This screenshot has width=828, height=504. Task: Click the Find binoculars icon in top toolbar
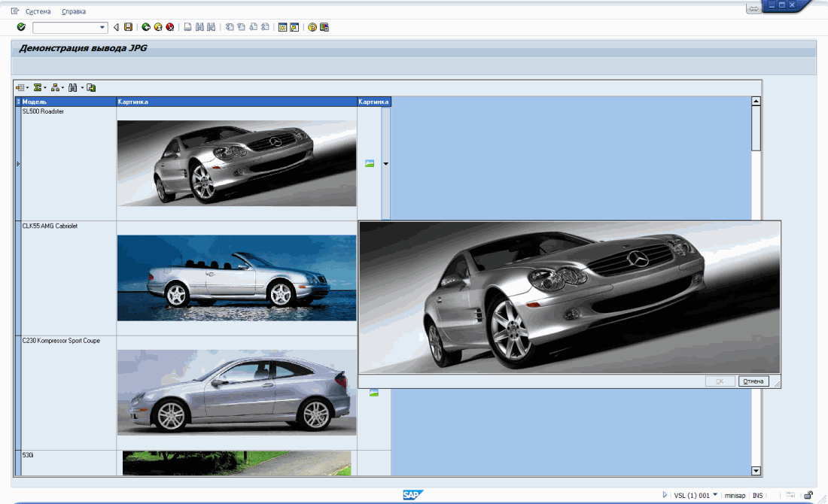coord(199,27)
